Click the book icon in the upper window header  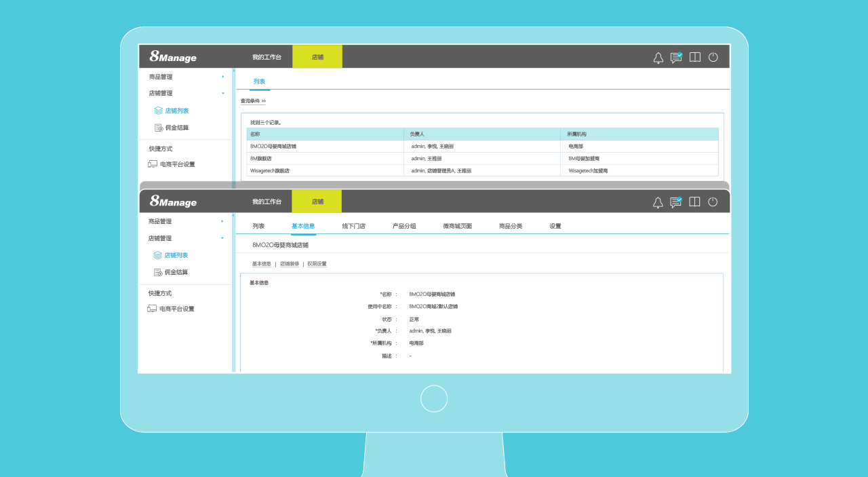(694, 58)
